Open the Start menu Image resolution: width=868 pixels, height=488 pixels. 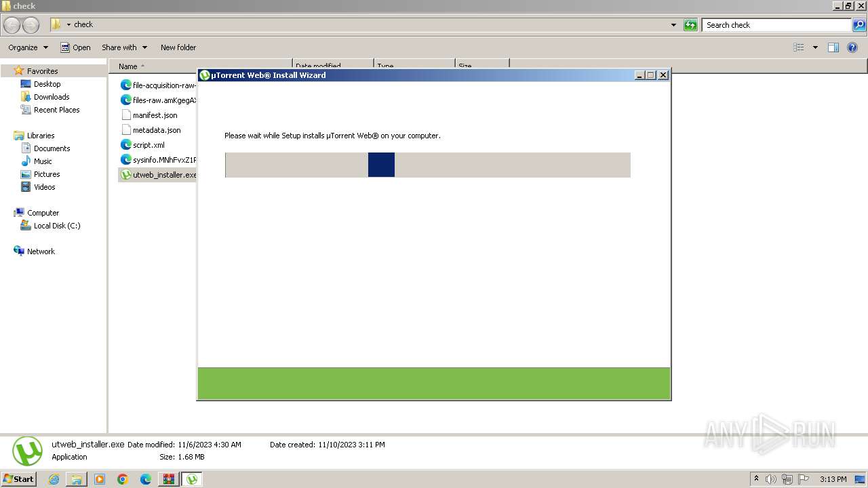18,479
